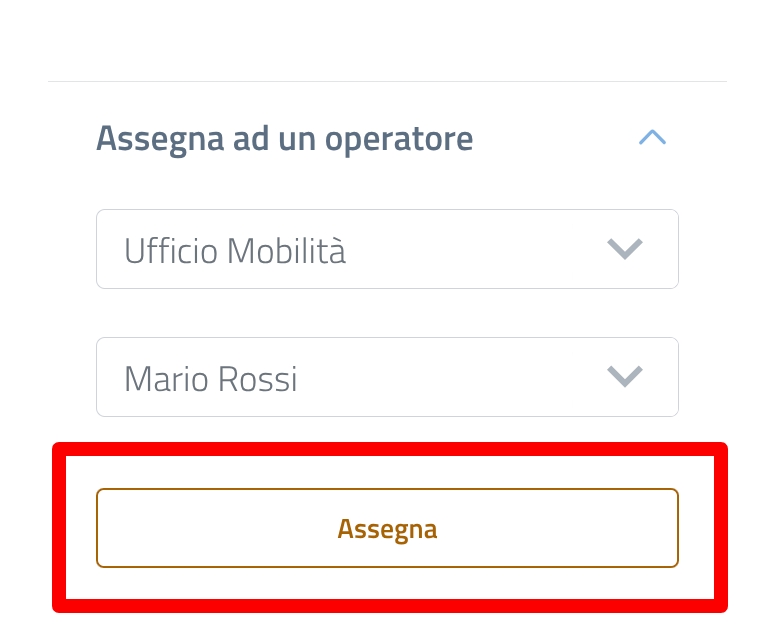Expand the operator selection list
Screen dimensions: 764x629
coord(387,377)
